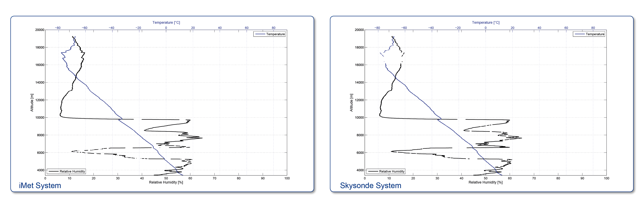This screenshot has width=644, height=208.
Task: Click 10000 altitude tick in Skysonde plot
Action: point(359,117)
